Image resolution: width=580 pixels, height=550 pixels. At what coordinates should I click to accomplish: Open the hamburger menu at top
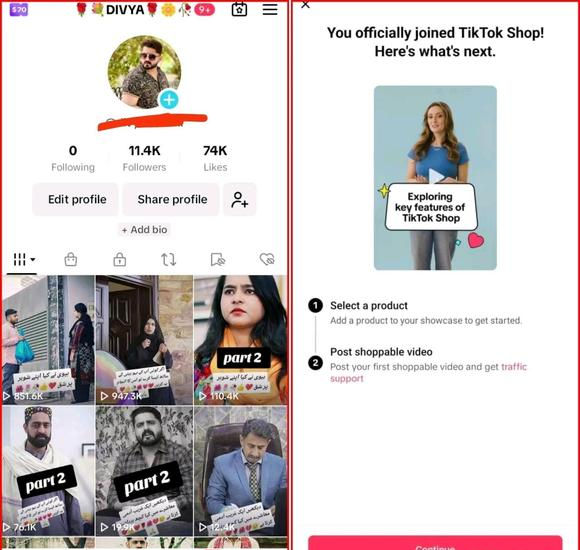click(270, 10)
